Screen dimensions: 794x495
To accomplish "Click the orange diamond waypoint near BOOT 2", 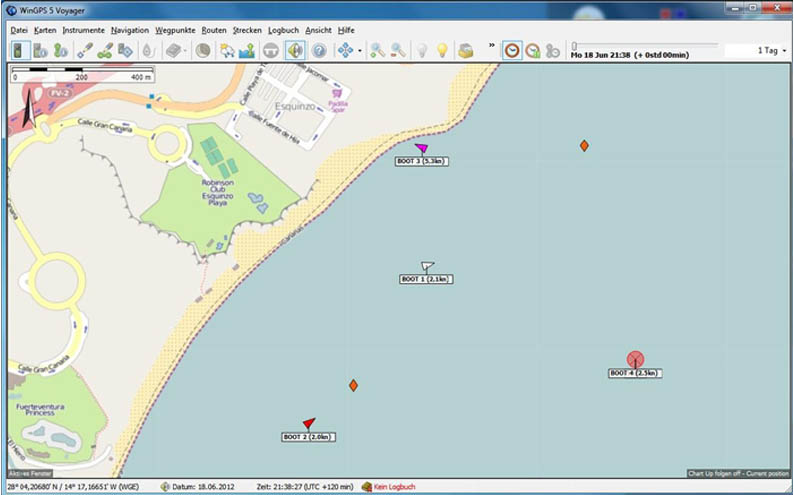I will point(353,385).
